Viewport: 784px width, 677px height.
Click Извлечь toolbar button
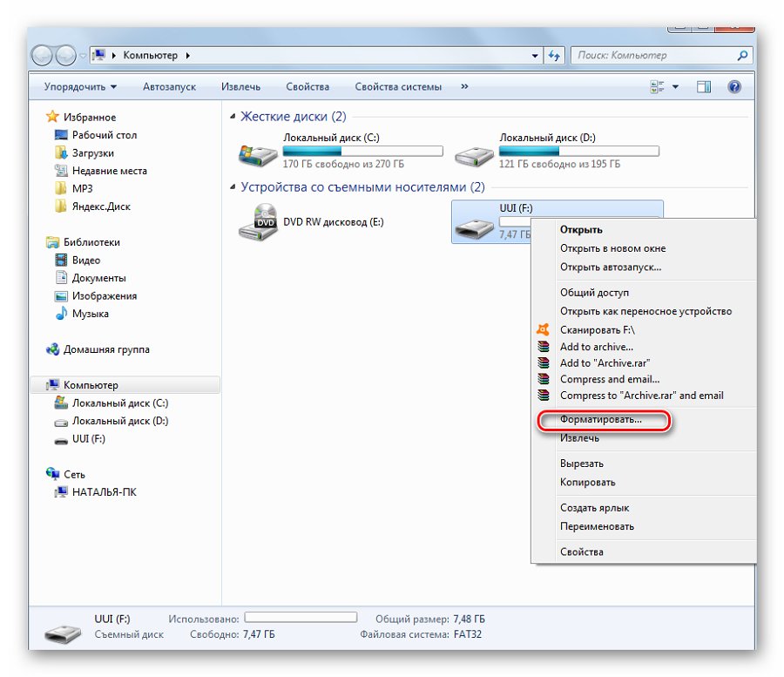coord(240,87)
